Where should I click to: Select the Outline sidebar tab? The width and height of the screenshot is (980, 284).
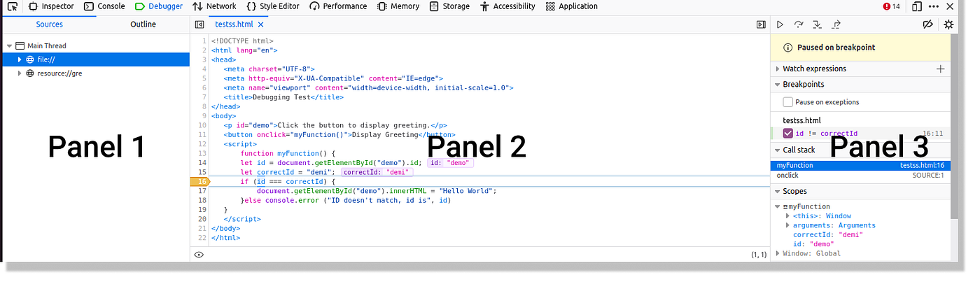point(143,24)
